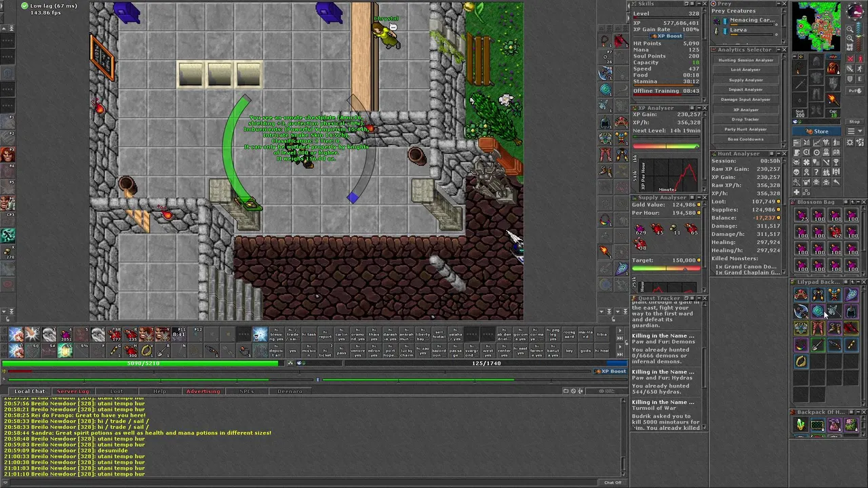This screenshot has height=488, width=868.
Task: Minimize the XP Analyser panel
Action: point(699,108)
